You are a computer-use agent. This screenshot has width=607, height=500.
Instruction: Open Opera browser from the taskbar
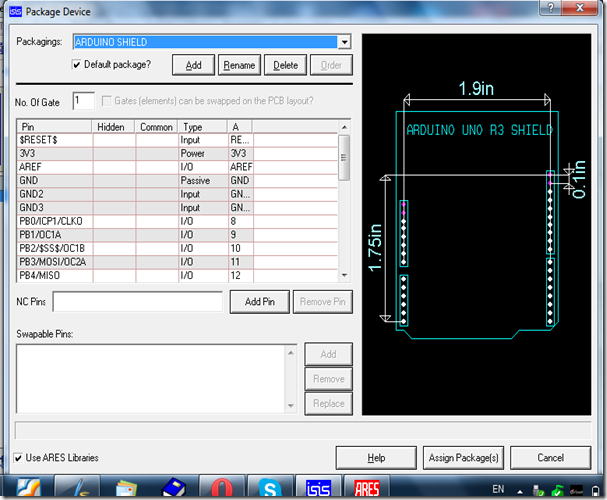click(222, 488)
